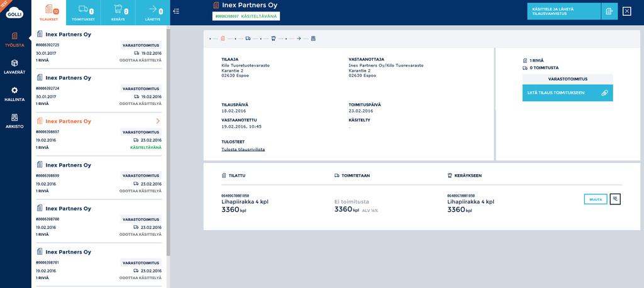Click the Muuta button on Lihapiirakka row
Screen dimensions: 644x288
[596, 199]
